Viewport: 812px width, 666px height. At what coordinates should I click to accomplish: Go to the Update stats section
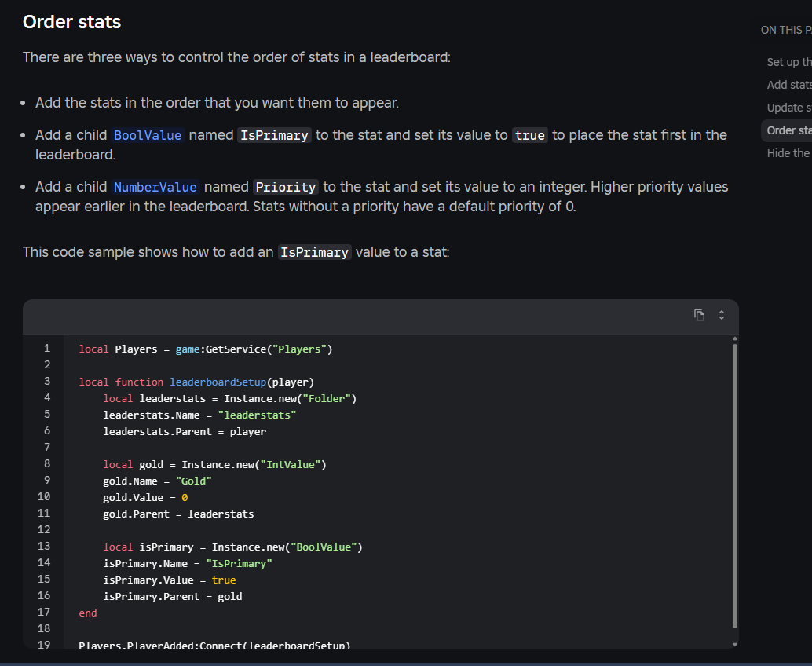tap(788, 108)
